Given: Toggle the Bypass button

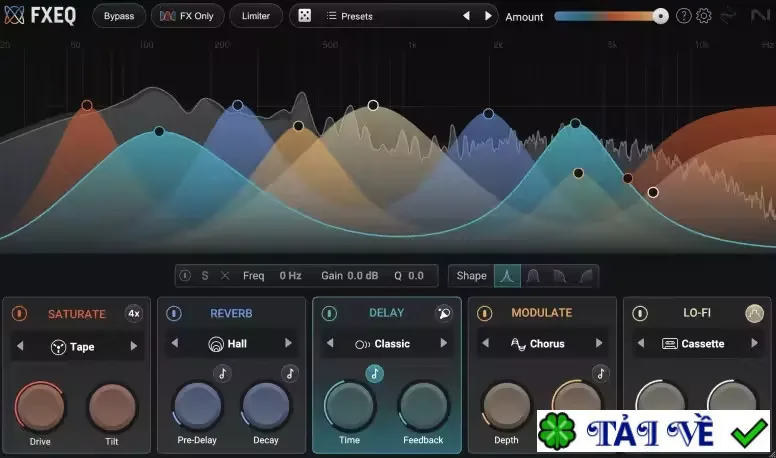Looking at the screenshot, I should coord(119,16).
